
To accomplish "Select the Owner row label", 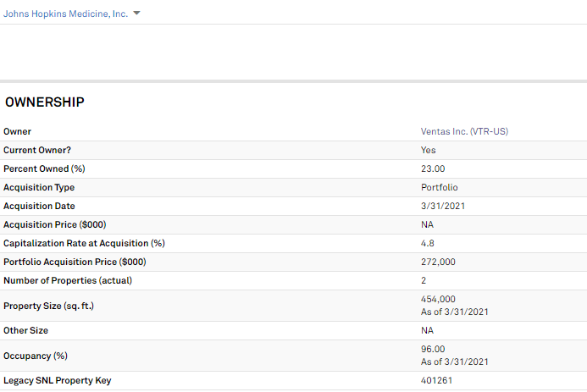I will tap(17, 131).
